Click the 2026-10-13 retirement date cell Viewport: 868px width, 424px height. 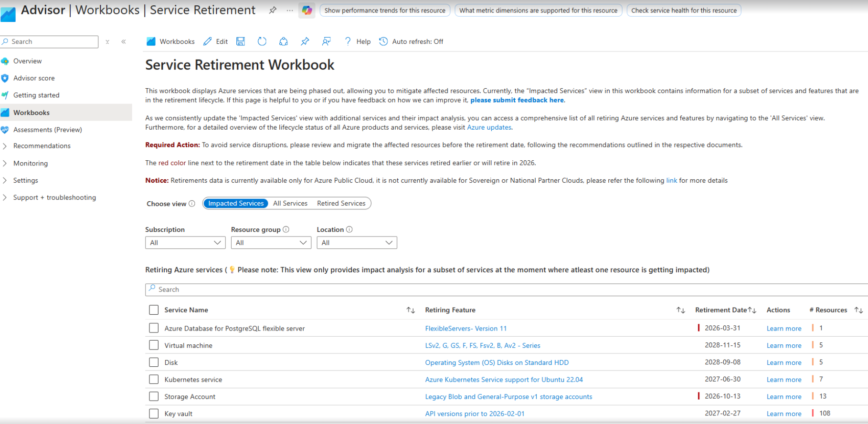(722, 396)
